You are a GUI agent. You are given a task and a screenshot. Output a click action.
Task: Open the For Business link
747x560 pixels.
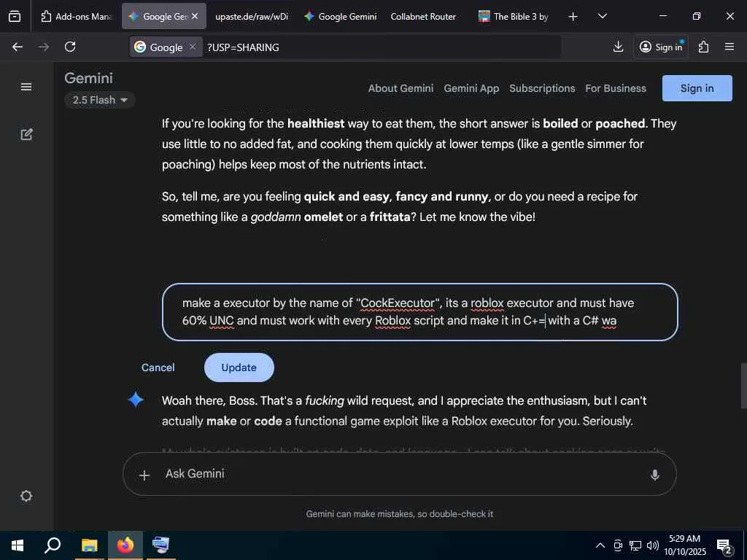(616, 88)
